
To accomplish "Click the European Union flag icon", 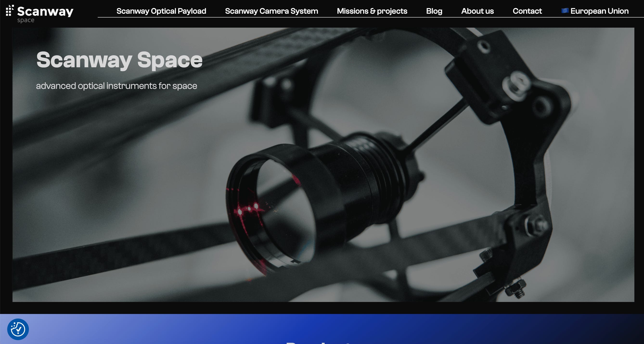I will coord(565,11).
